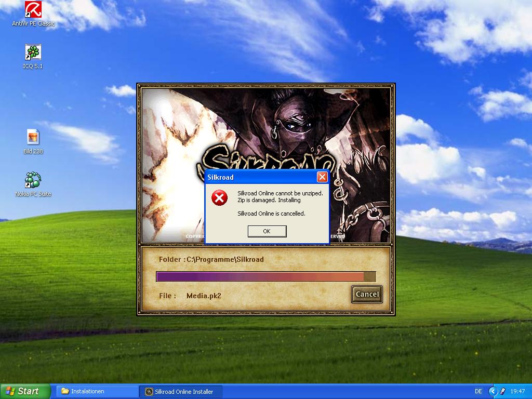The image size is (532, 399).
Task: Click the folder icon on the Installationen taskbar button
Action: coord(65,391)
